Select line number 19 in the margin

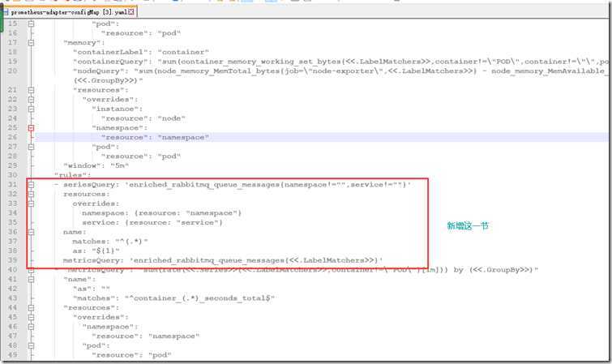point(12,62)
